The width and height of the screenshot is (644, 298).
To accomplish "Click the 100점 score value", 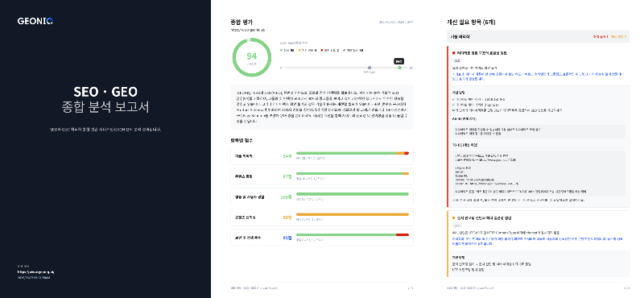I will (286, 197).
